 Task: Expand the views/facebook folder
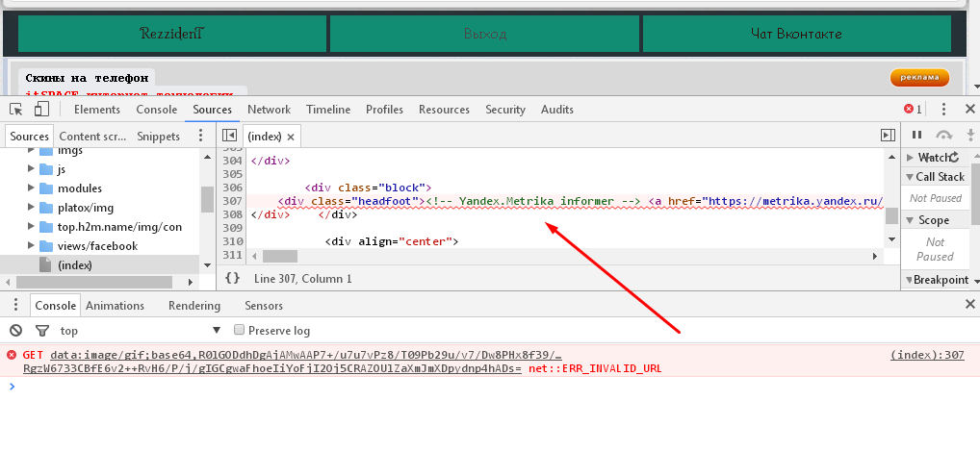click(x=31, y=246)
